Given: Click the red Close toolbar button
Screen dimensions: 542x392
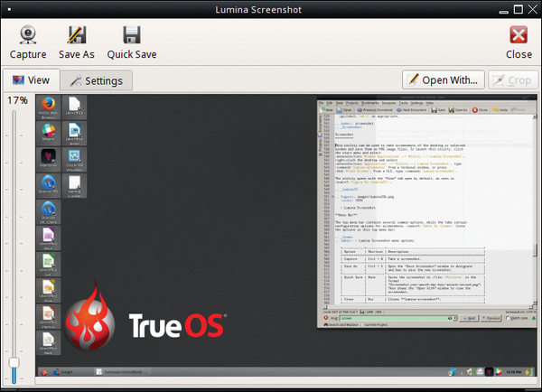Looking at the screenshot, I should tap(519, 42).
